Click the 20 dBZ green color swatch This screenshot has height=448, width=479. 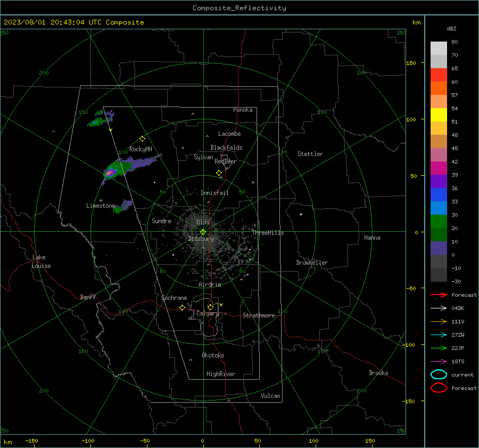[x=439, y=222]
